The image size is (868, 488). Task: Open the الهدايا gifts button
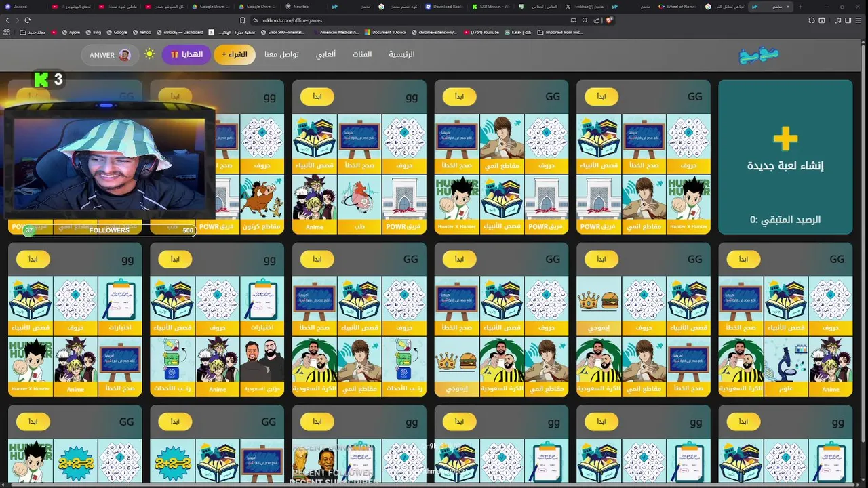(x=186, y=54)
